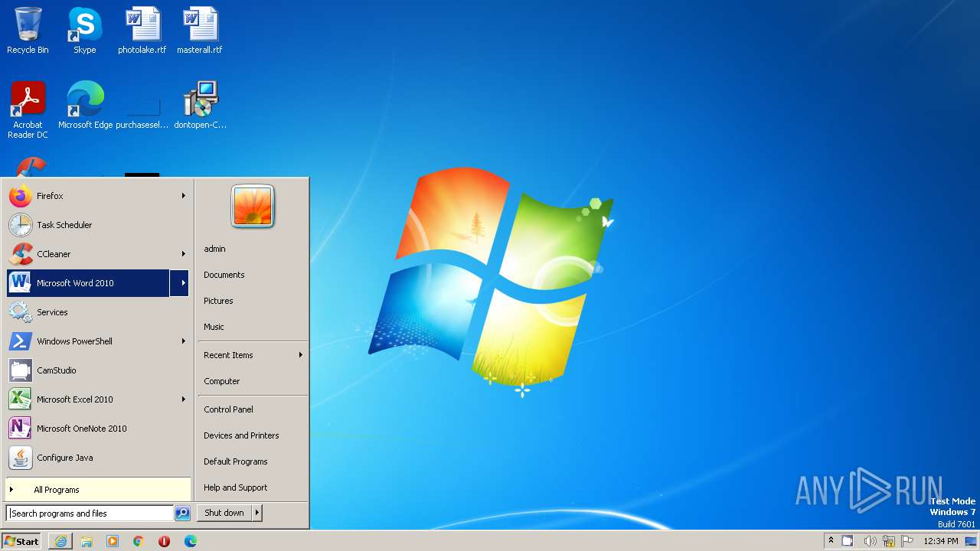This screenshot has width=980, height=551.
Task: Open the admin user folder
Action: pyautogui.click(x=253, y=249)
